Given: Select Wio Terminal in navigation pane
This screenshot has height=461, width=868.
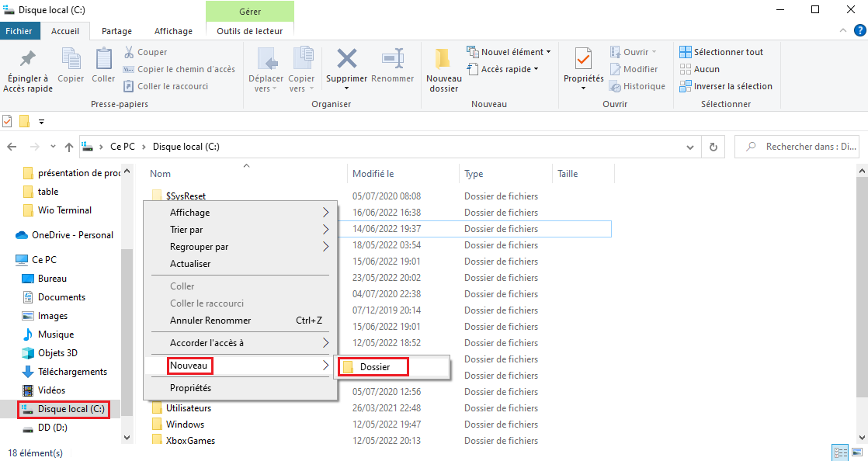Looking at the screenshot, I should pos(64,210).
